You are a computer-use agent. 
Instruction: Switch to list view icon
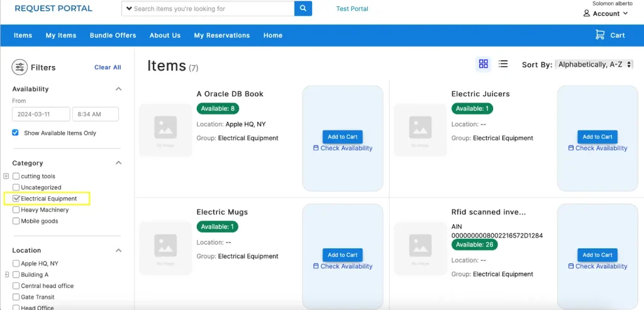503,64
